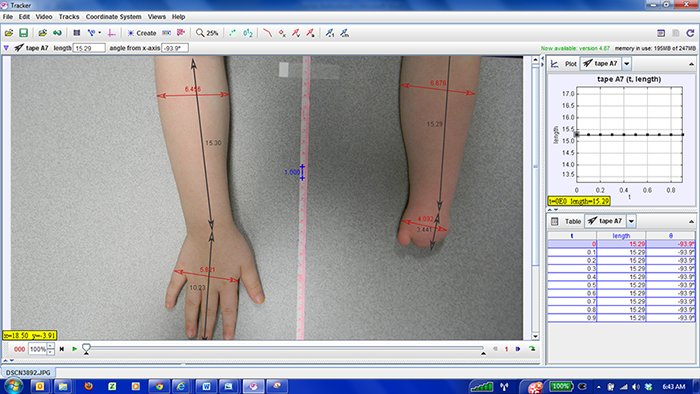Click the Open file icon in toolbar
700x394 pixels.
9,33
